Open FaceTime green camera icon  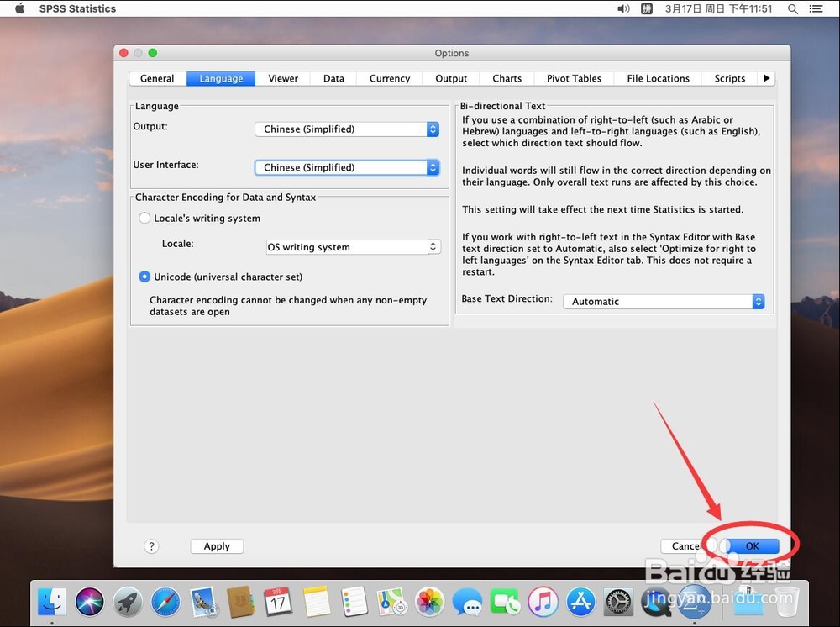(x=505, y=601)
